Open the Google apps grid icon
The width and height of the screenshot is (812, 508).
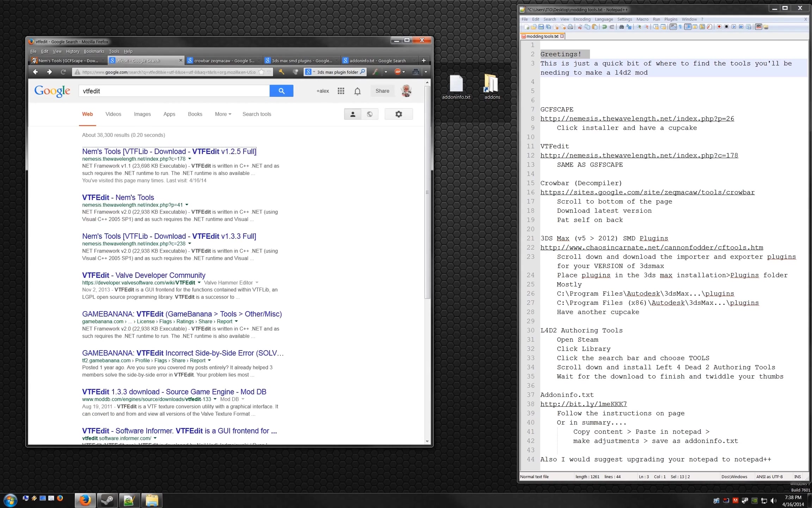[341, 91]
